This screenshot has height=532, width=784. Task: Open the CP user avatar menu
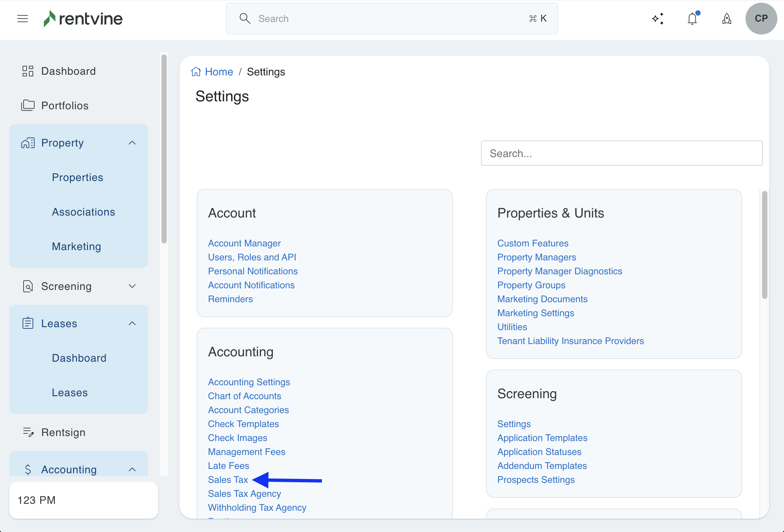761,19
